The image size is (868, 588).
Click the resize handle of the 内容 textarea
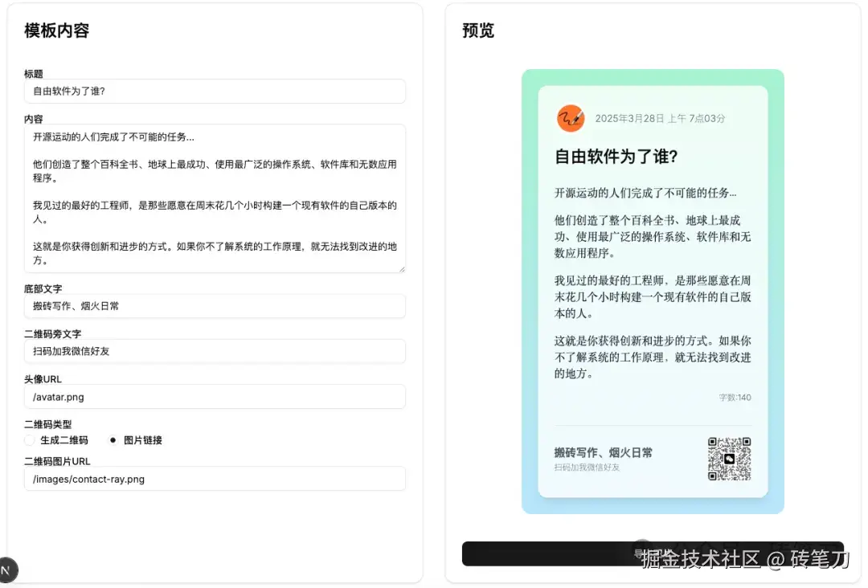pos(402,269)
